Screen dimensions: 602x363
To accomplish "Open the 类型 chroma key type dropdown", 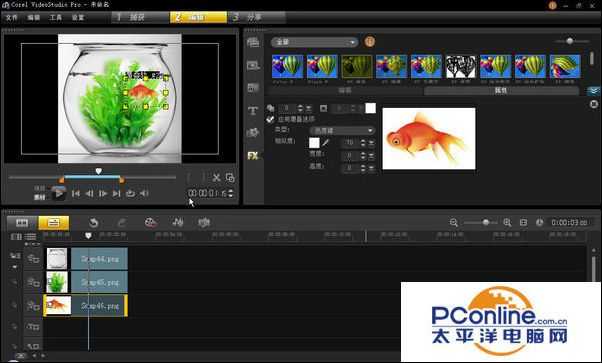I will coord(342,131).
